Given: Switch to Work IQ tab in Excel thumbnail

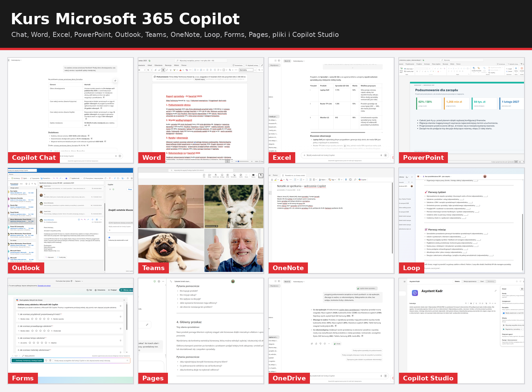Looking at the screenshot, I should click(287, 61).
